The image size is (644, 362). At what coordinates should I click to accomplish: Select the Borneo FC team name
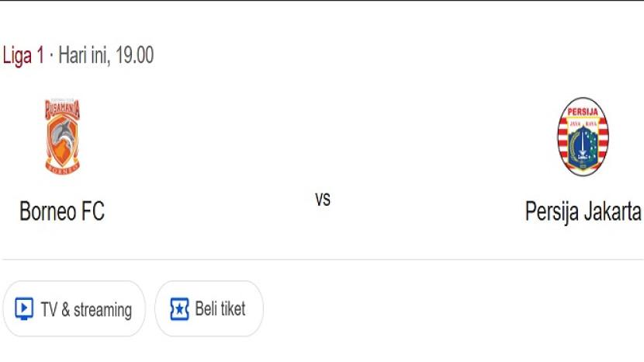[62, 211]
